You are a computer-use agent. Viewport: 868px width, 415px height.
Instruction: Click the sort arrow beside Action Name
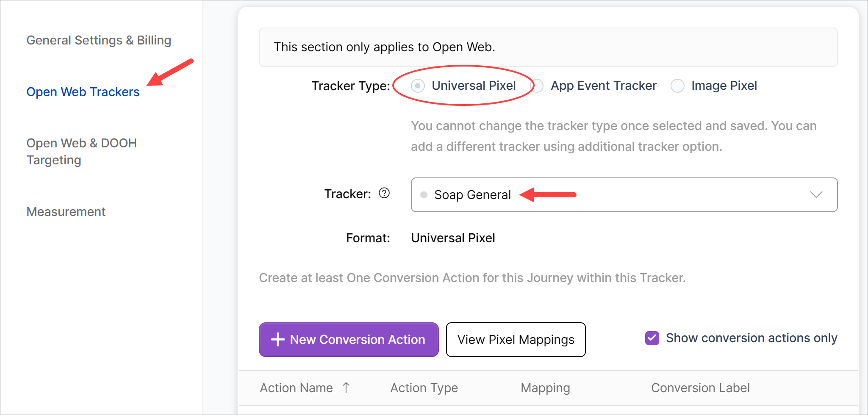(x=346, y=387)
